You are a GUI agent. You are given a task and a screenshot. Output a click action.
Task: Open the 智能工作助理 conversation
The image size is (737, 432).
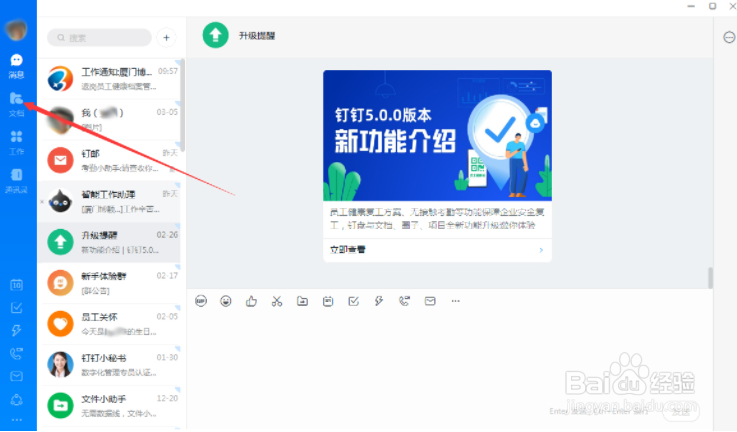109,202
